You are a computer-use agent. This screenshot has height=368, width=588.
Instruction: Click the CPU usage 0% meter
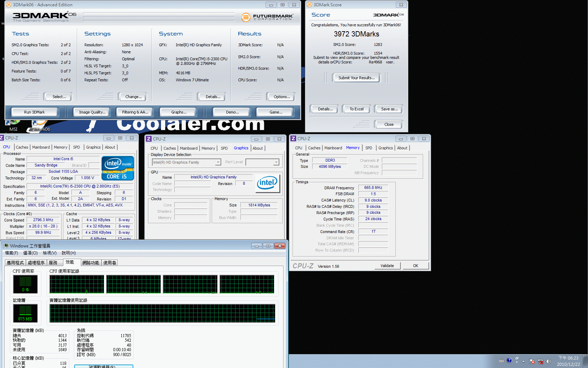point(25,284)
